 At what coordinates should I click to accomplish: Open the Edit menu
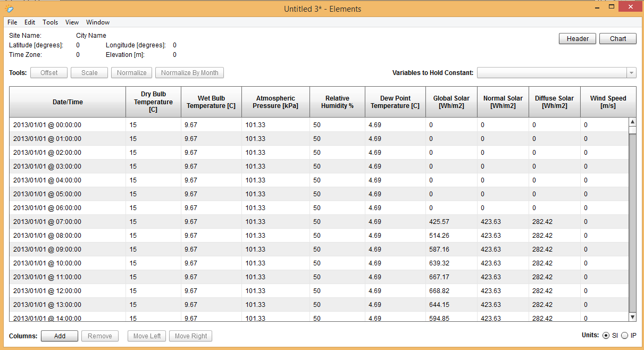click(30, 22)
